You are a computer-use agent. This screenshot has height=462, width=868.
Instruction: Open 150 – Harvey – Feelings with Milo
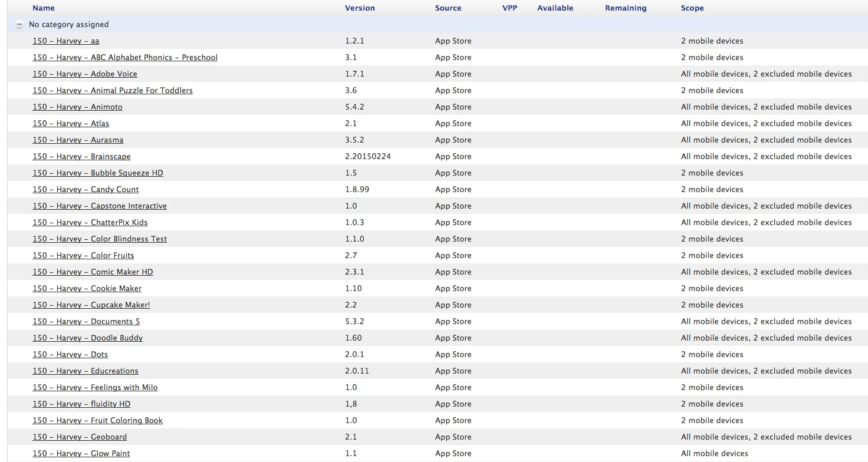point(95,388)
